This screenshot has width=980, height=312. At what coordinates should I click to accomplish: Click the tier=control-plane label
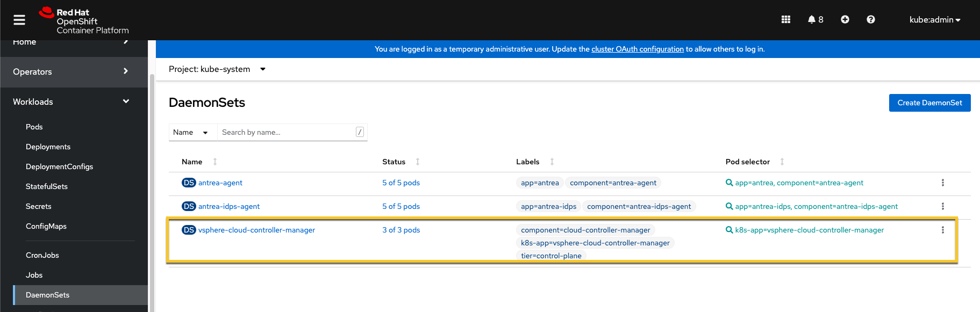coord(551,256)
